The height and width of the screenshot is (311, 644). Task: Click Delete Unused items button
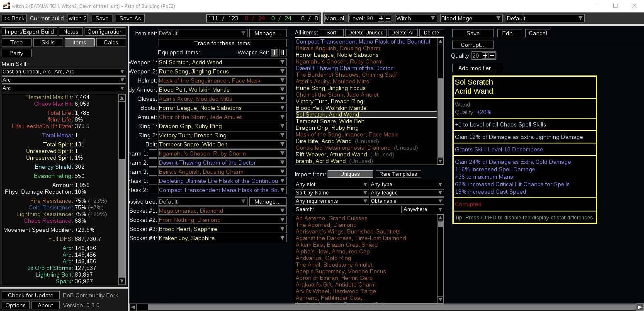coord(366,32)
